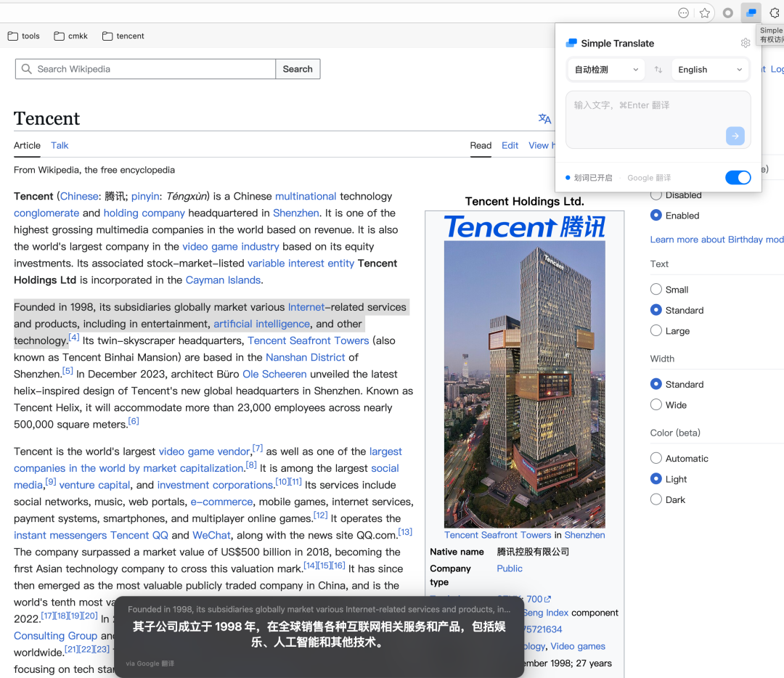Open the 自动检测 source language dropdown
The height and width of the screenshot is (678, 784).
coord(605,69)
